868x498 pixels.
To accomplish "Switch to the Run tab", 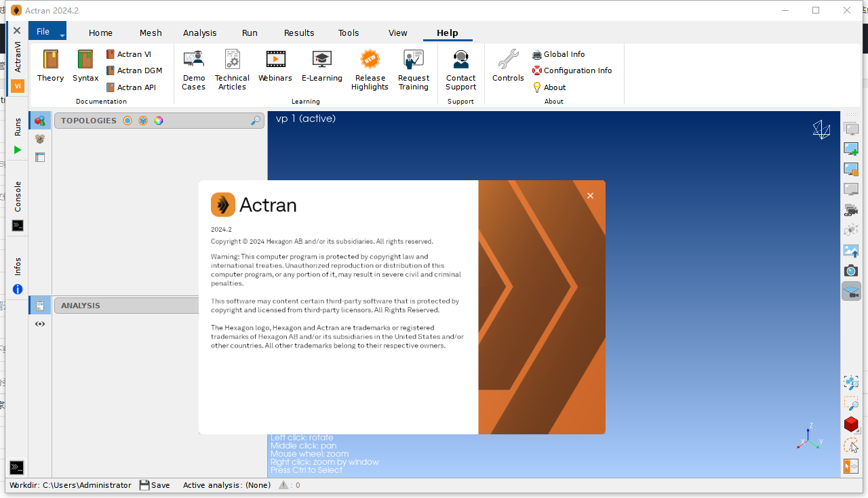I will coord(250,33).
